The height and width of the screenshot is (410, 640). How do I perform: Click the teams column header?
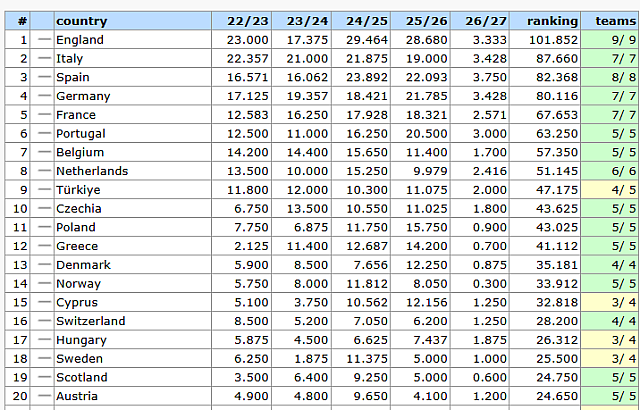(616, 21)
